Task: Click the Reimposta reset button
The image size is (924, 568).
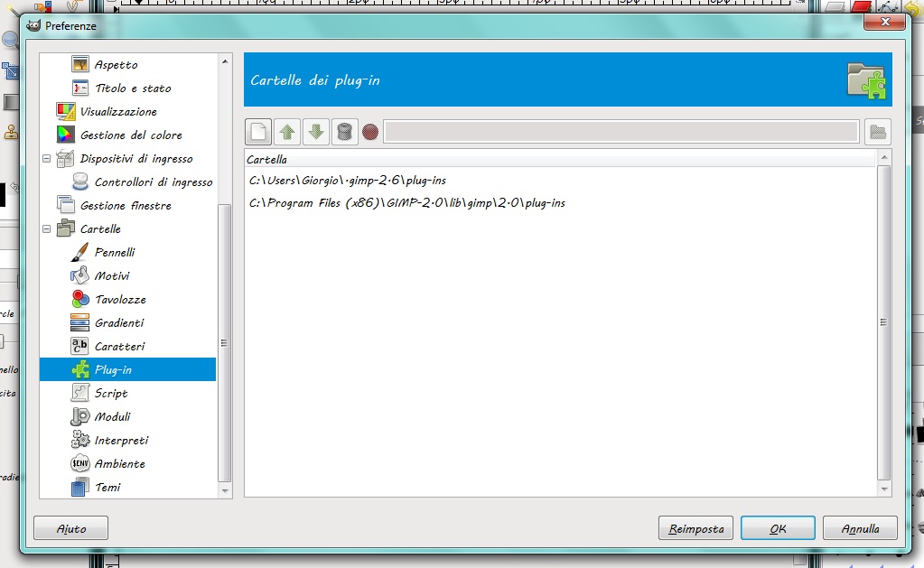Action: [696, 528]
